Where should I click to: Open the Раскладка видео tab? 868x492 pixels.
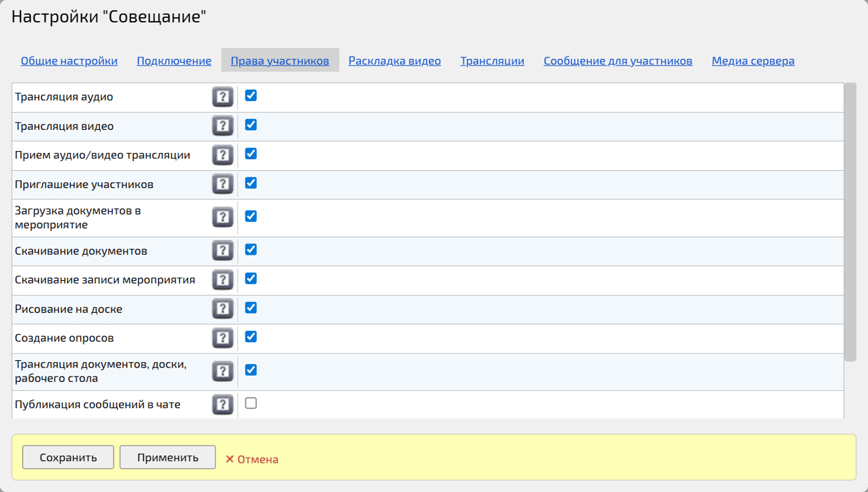coord(395,61)
